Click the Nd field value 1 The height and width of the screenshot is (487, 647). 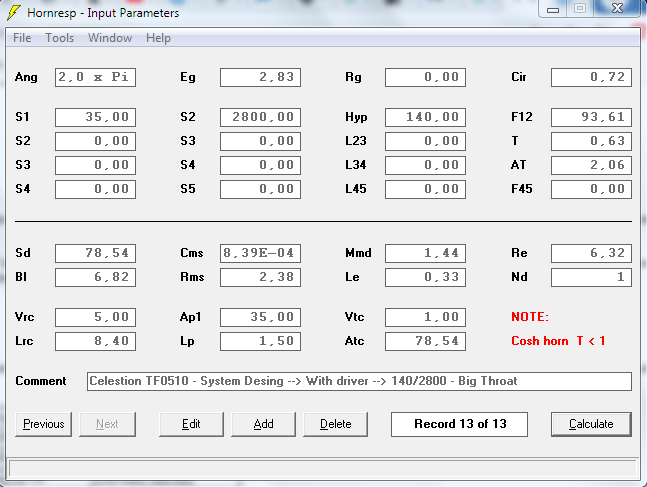pyautogui.click(x=591, y=277)
